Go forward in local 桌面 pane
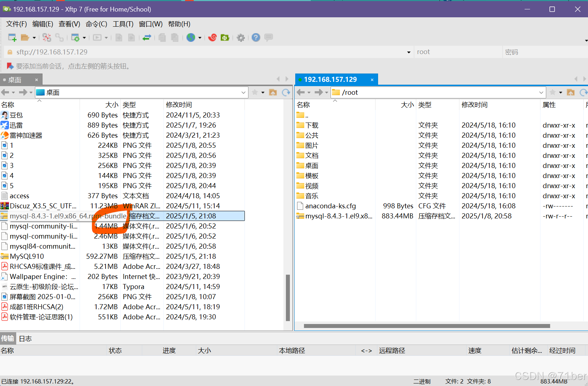This screenshot has width=588, height=386. 23,93
